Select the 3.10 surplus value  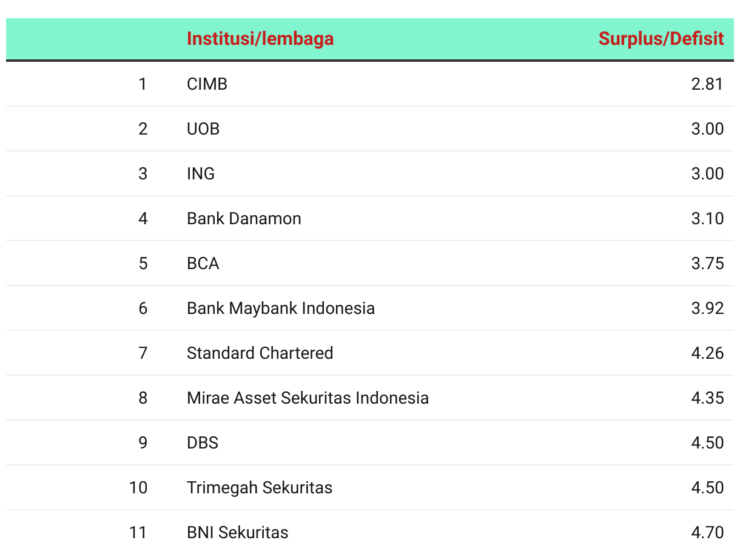point(707,218)
